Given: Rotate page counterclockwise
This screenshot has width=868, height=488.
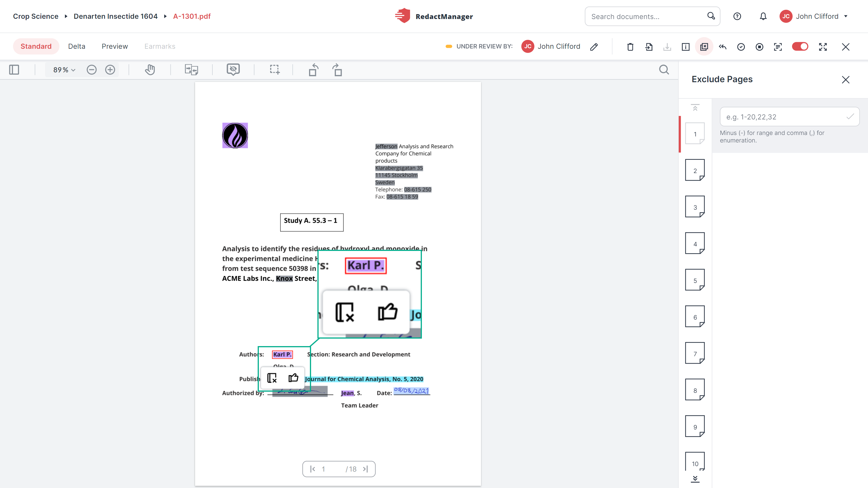Looking at the screenshot, I should tap(314, 70).
